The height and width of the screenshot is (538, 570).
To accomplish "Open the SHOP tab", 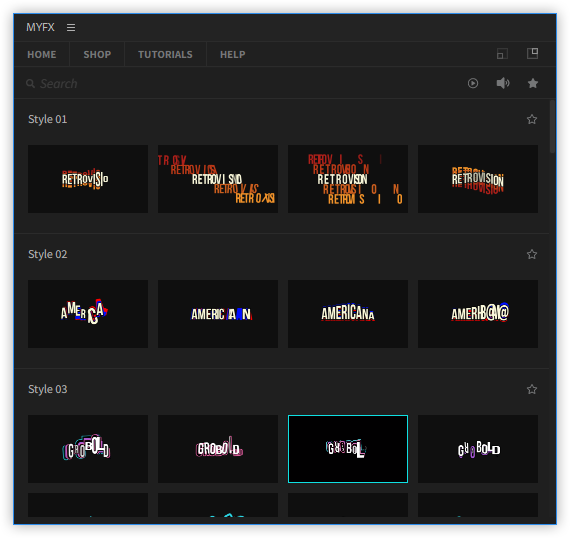I will click(x=97, y=55).
